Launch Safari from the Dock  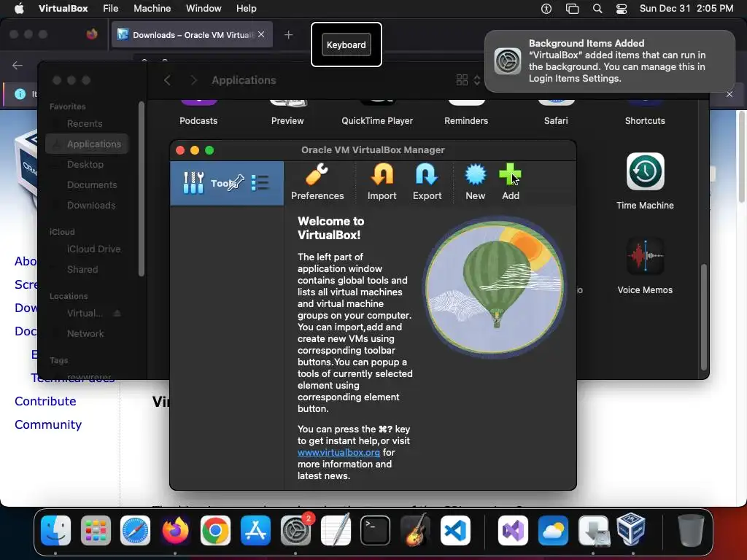[x=135, y=531]
